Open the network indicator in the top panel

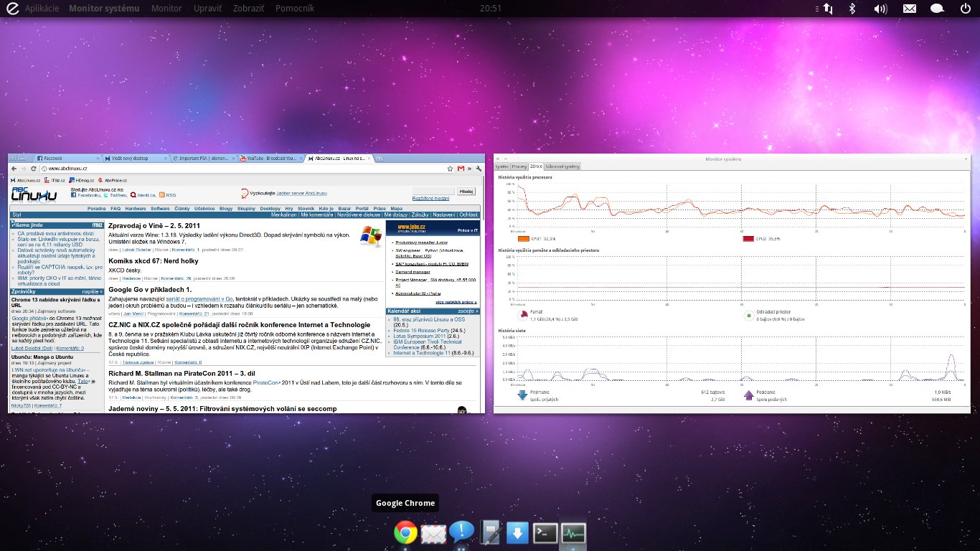point(827,9)
